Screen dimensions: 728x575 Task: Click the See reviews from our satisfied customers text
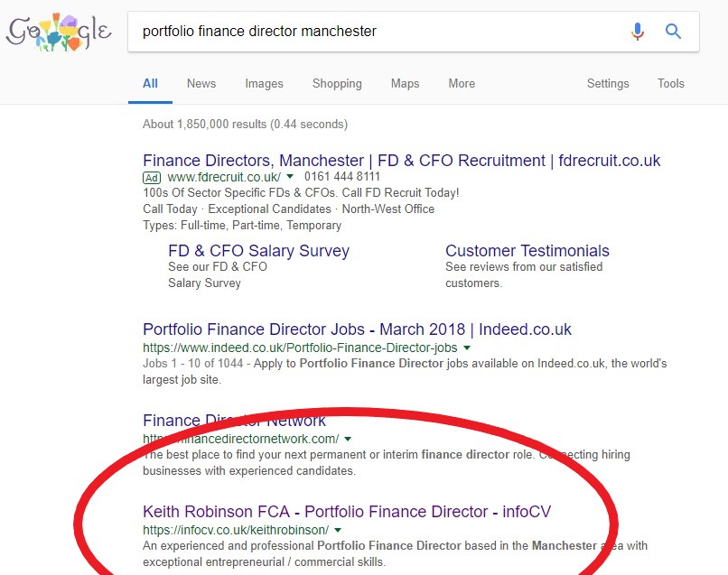coord(524,274)
